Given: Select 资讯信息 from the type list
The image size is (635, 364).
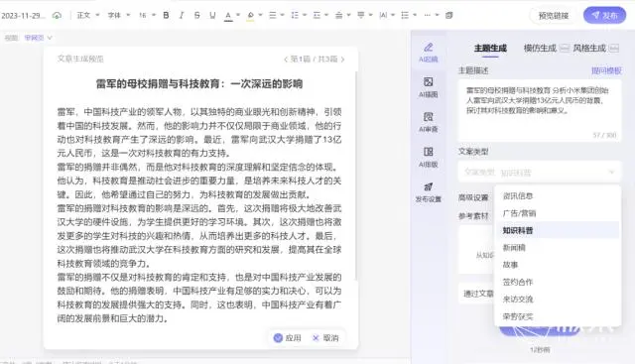Looking at the screenshot, I should 558,196.
